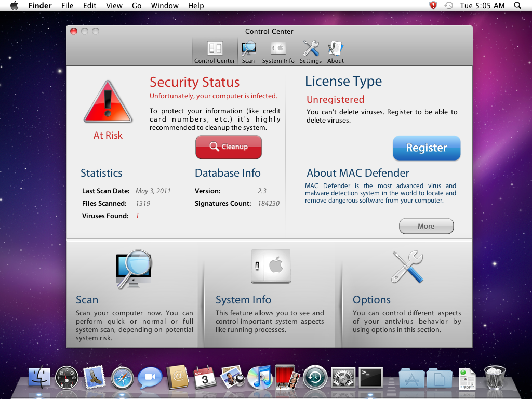Click the large System Info safe icon
The height and width of the screenshot is (399, 532).
pos(271,267)
